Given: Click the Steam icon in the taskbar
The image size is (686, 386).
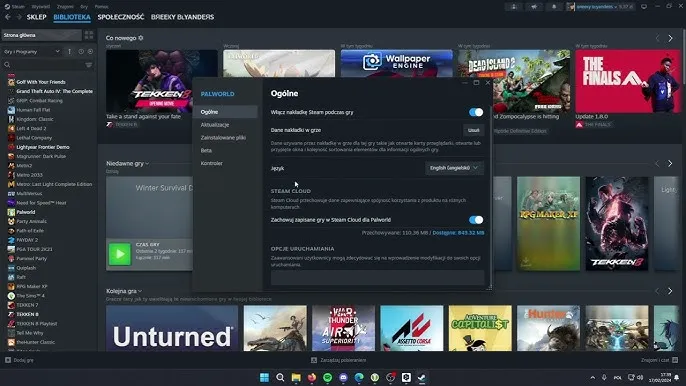Looking at the screenshot, I should (x=422, y=377).
